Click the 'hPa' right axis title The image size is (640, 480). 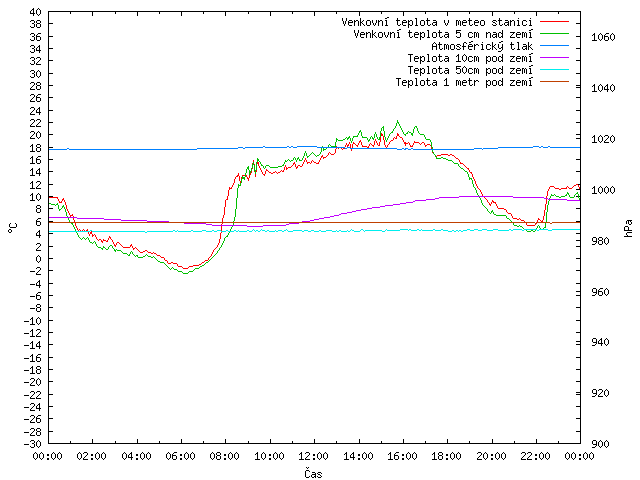(628, 228)
